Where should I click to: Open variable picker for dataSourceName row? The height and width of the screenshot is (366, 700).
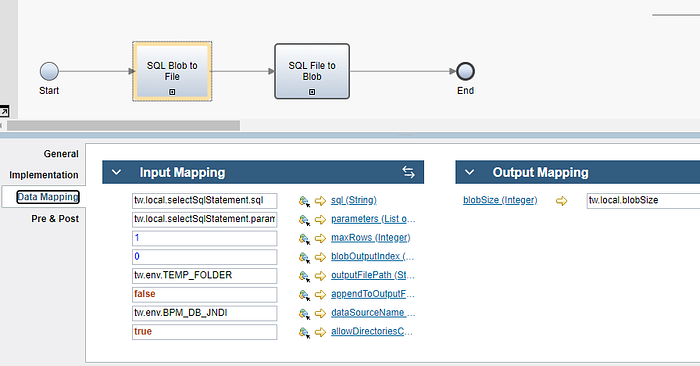click(304, 314)
